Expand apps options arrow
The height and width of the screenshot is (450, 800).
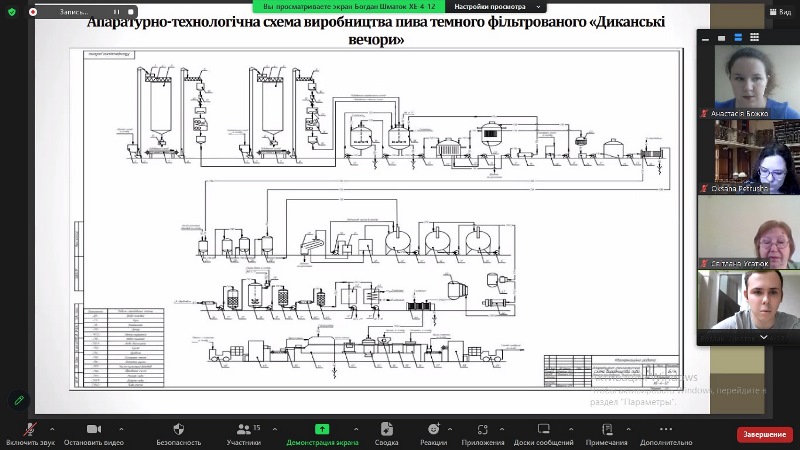tap(502, 429)
